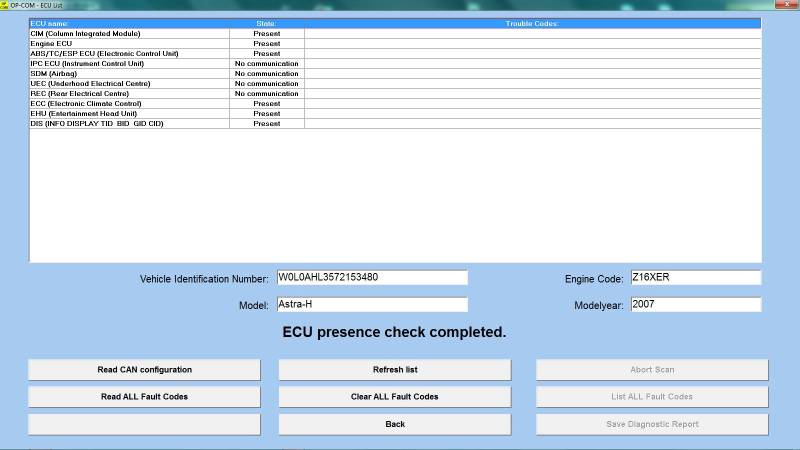Focus the Model text field showing Astra-H
The width and height of the screenshot is (800, 450).
(x=371, y=305)
